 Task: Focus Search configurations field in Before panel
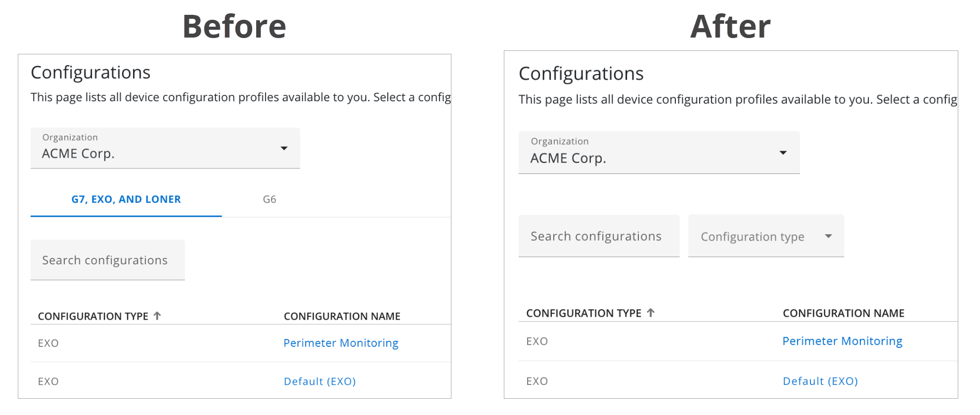click(x=107, y=260)
